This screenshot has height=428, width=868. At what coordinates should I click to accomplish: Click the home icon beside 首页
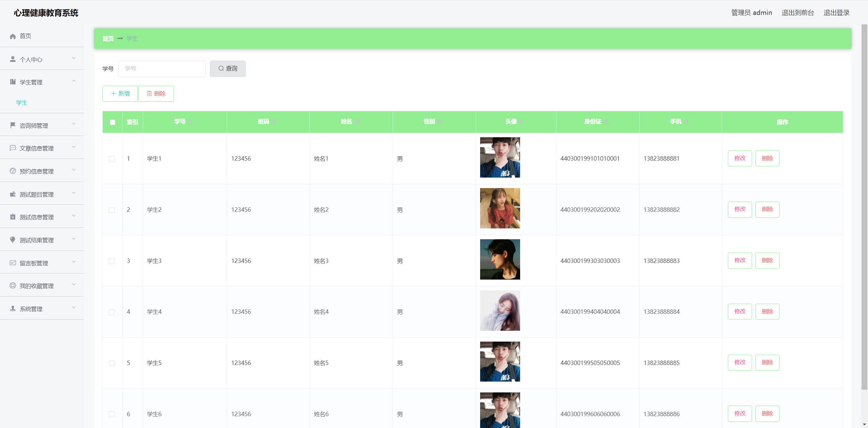13,36
